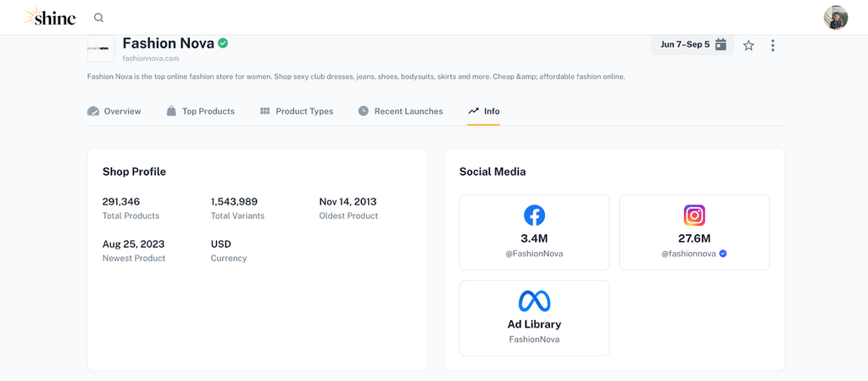The width and height of the screenshot is (868, 381).
Task: Click the green verified badge next to Fashion Nova
Action: click(223, 42)
